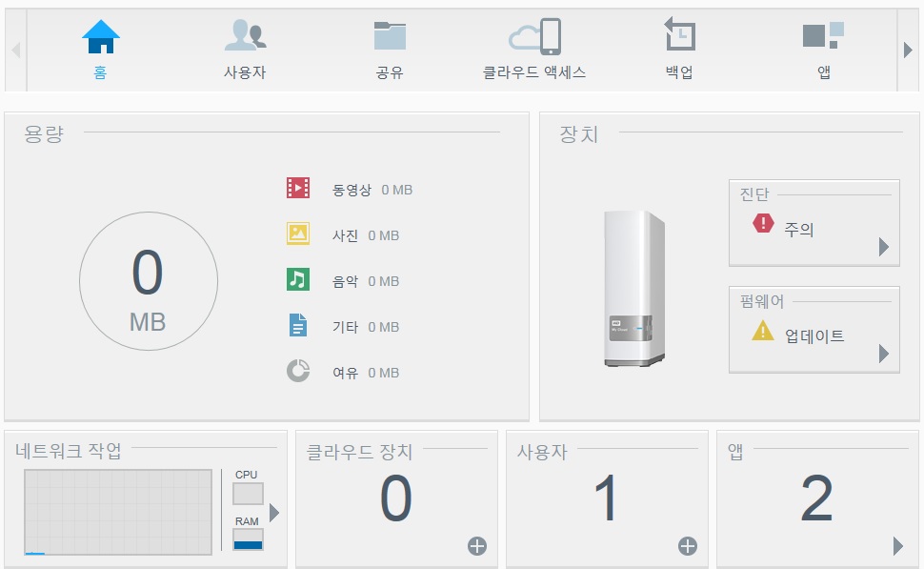Add a cloud device with plus button

tap(477, 546)
